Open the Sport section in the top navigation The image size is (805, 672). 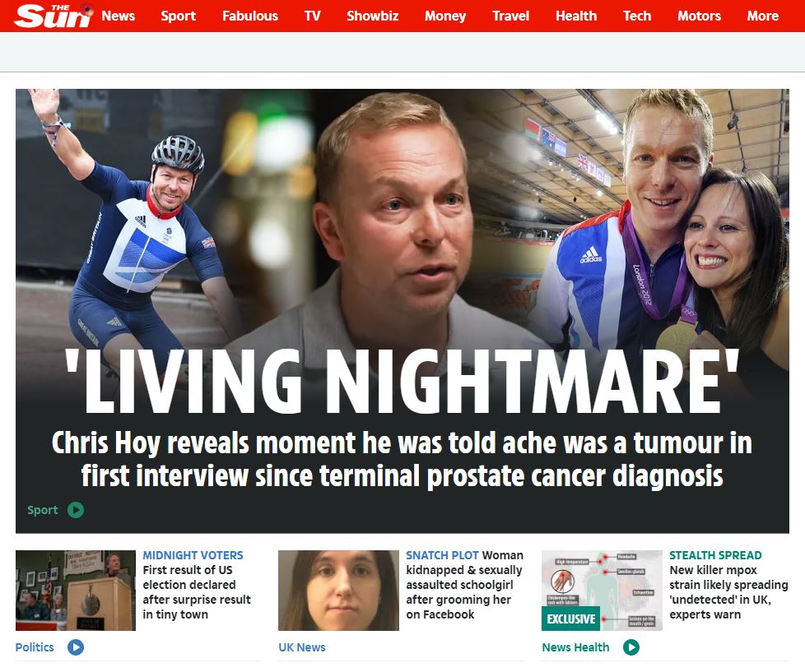click(178, 16)
